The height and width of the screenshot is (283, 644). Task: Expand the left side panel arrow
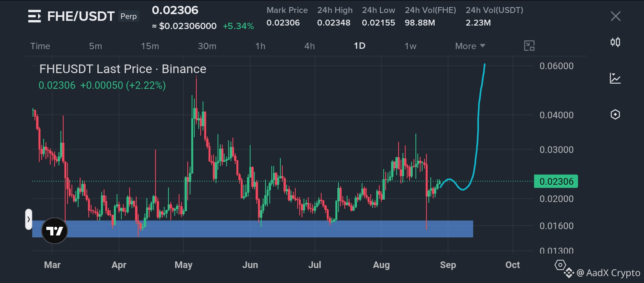[29, 219]
